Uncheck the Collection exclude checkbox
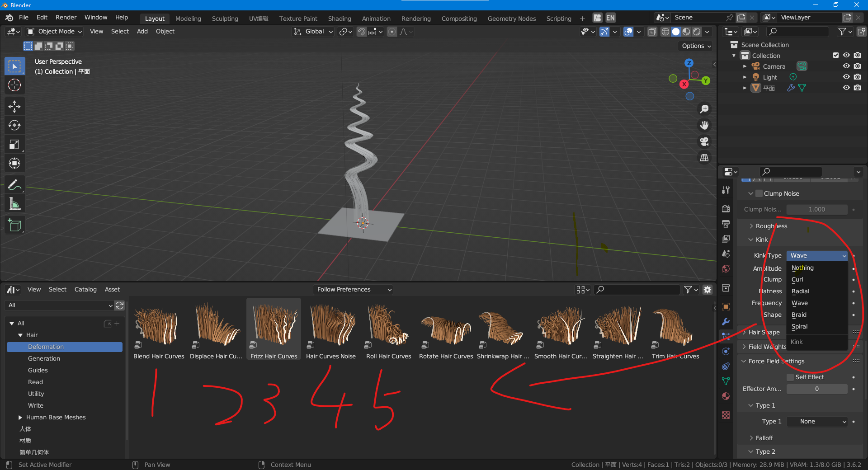The height and width of the screenshot is (470, 868). [836, 55]
